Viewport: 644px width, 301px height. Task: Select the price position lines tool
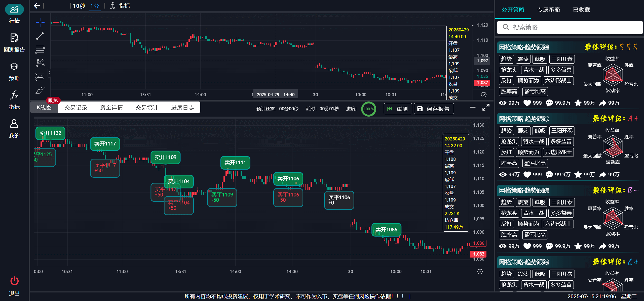tap(40, 77)
